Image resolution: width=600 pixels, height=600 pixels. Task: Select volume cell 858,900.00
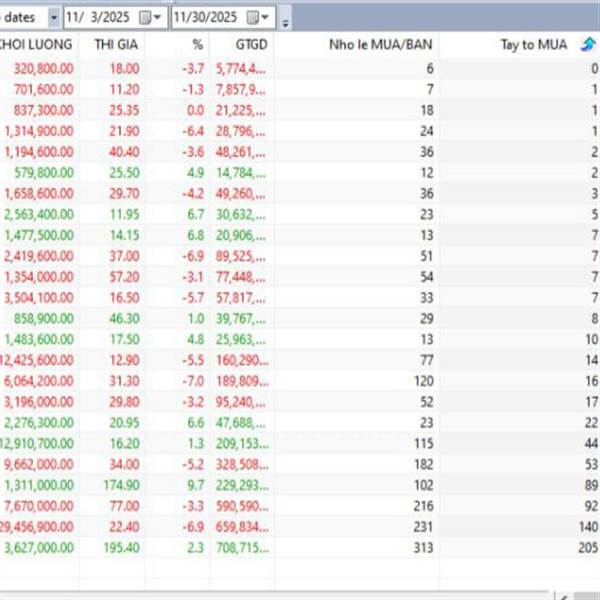click(43, 318)
